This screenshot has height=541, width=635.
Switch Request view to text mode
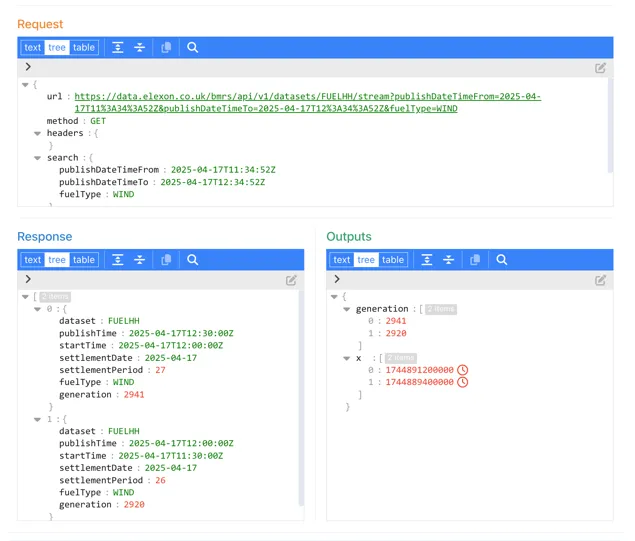coord(33,47)
